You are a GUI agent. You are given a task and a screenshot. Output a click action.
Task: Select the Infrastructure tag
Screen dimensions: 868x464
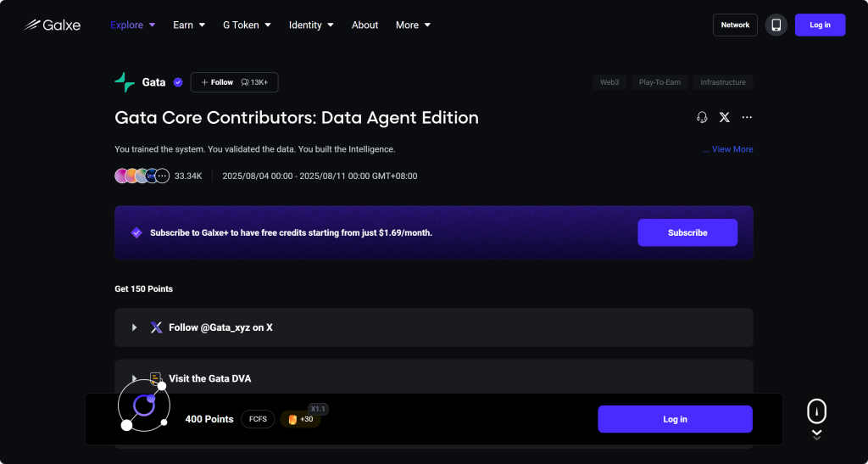pos(723,82)
